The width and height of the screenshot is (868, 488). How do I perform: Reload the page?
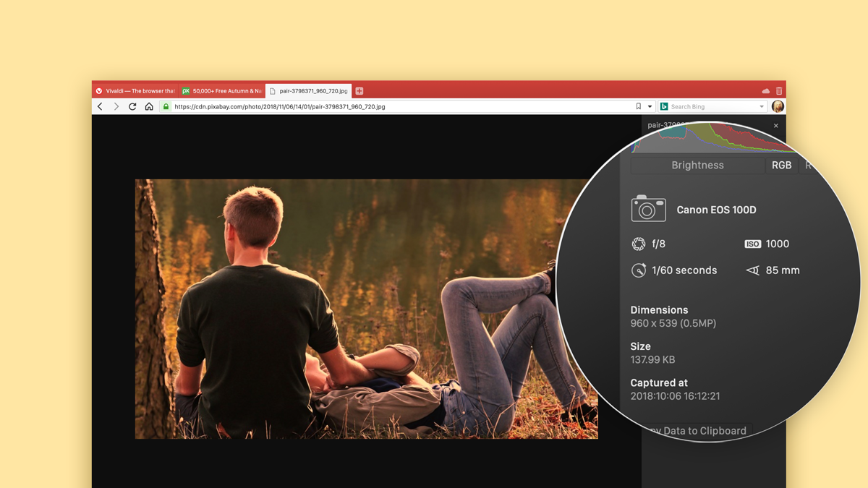(132, 106)
